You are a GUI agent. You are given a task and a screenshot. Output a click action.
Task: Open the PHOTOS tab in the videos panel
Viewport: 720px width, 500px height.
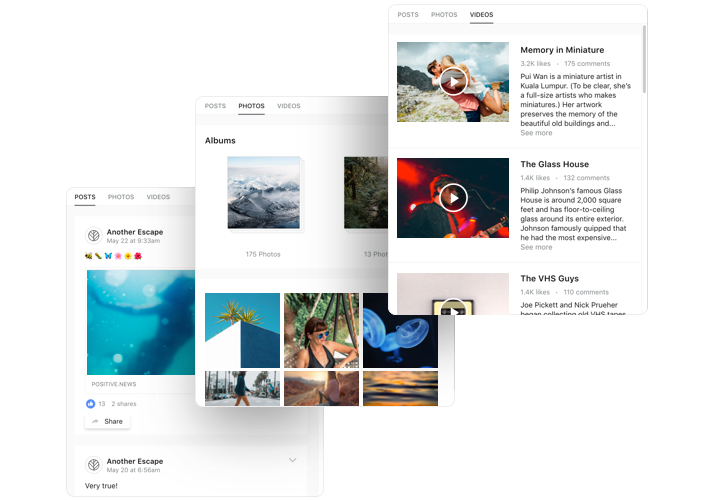click(444, 15)
